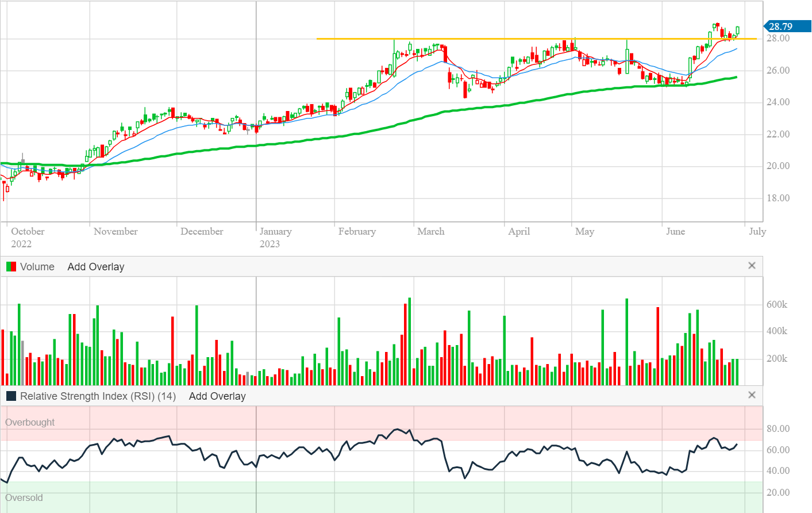Select the June label on the time axis
Viewport: 812px width, 513px height.
(x=675, y=232)
